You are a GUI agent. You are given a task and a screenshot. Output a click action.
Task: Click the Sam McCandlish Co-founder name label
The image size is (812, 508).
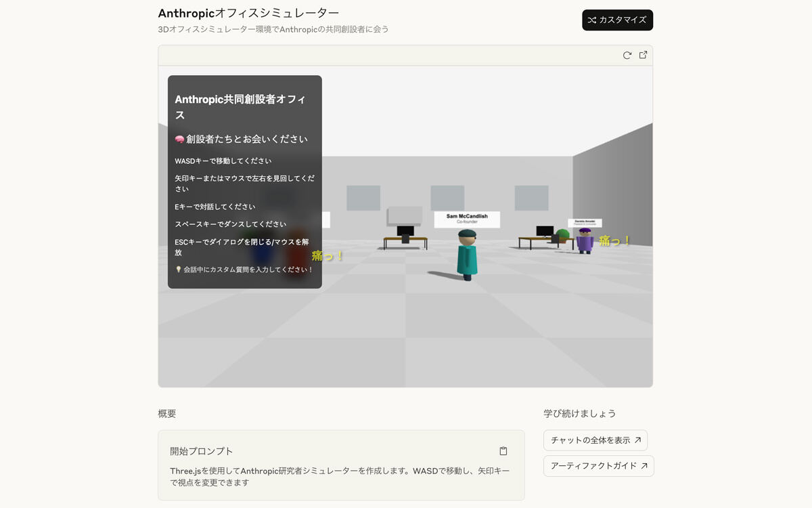pos(467,219)
